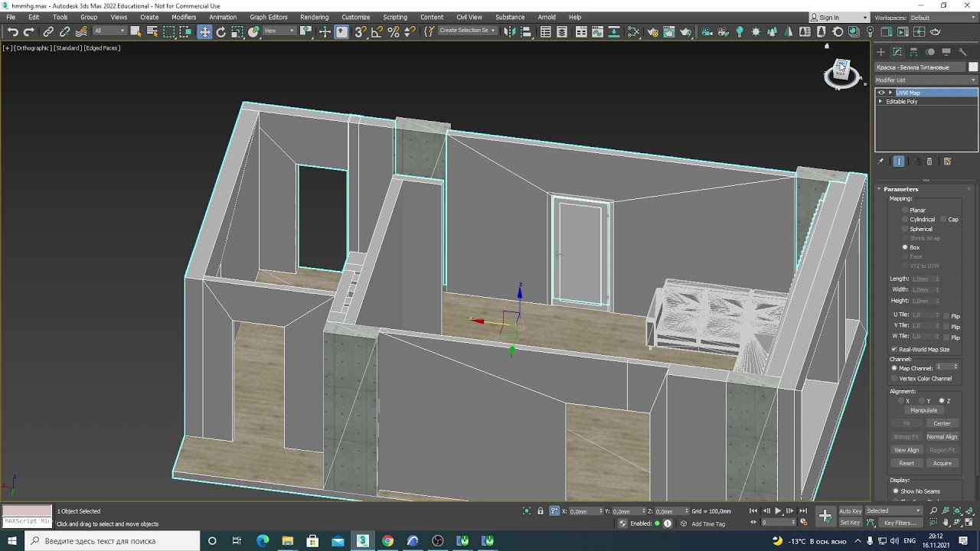Screen dimensions: 980x551
Task: Choose Rectangular Selection Region icon
Action: (169, 31)
